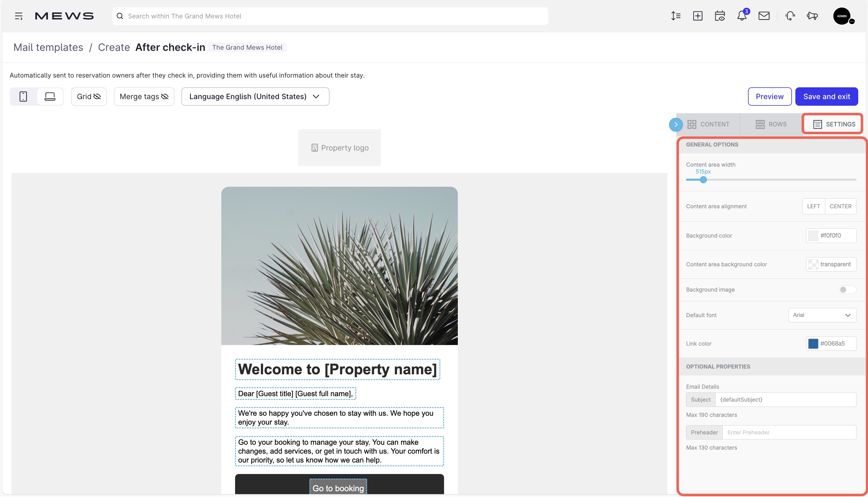Enable the Background image toggle

pyautogui.click(x=847, y=290)
